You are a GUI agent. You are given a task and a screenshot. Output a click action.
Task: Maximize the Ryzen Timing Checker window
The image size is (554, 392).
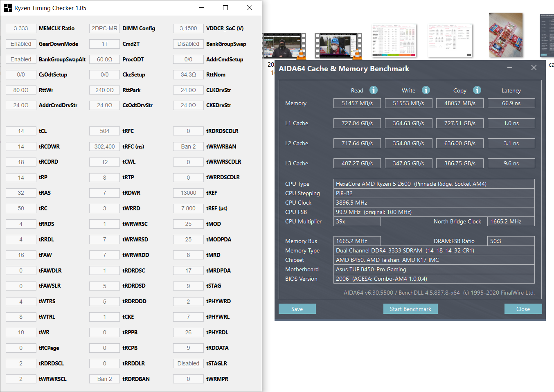225,8
